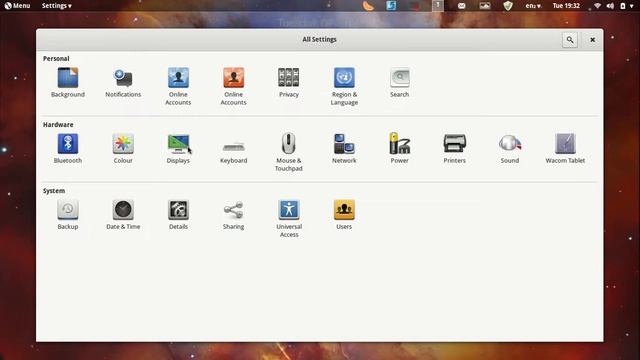The width and height of the screenshot is (640, 360).
Task: Click the volume speaker tray icon
Action: [610, 6]
